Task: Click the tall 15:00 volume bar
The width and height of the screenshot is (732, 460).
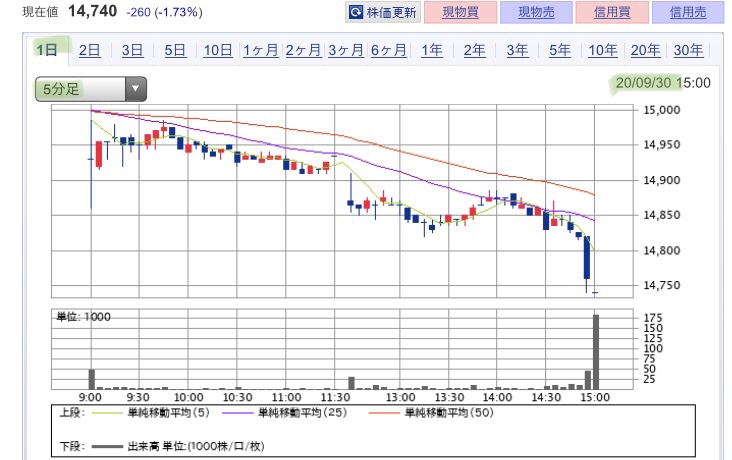Action: click(596, 352)
